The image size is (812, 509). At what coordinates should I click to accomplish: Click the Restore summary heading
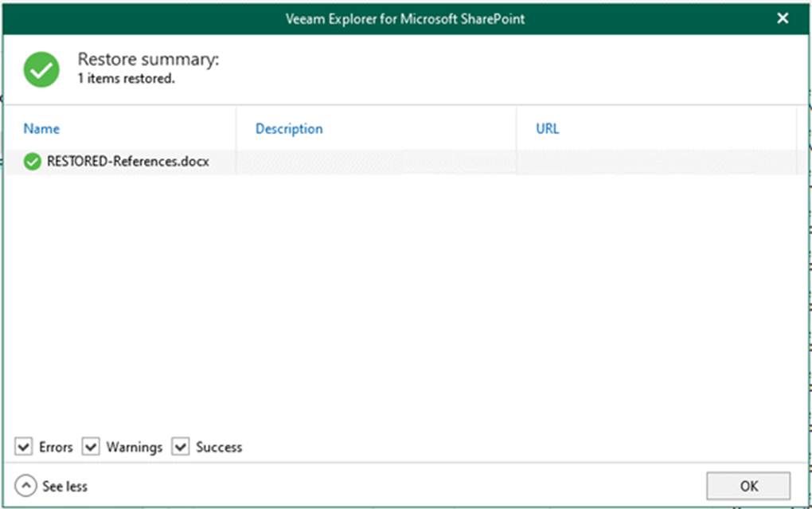(148, 59)
